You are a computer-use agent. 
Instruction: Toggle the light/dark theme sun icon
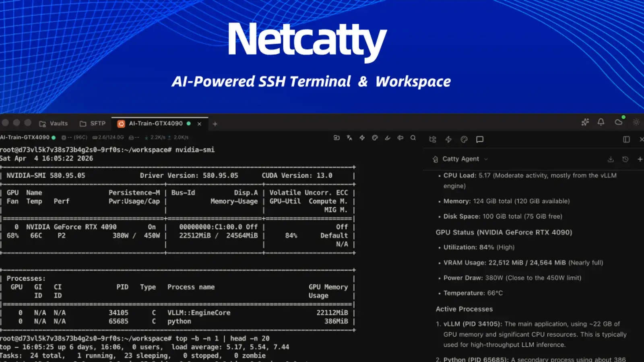636,122
